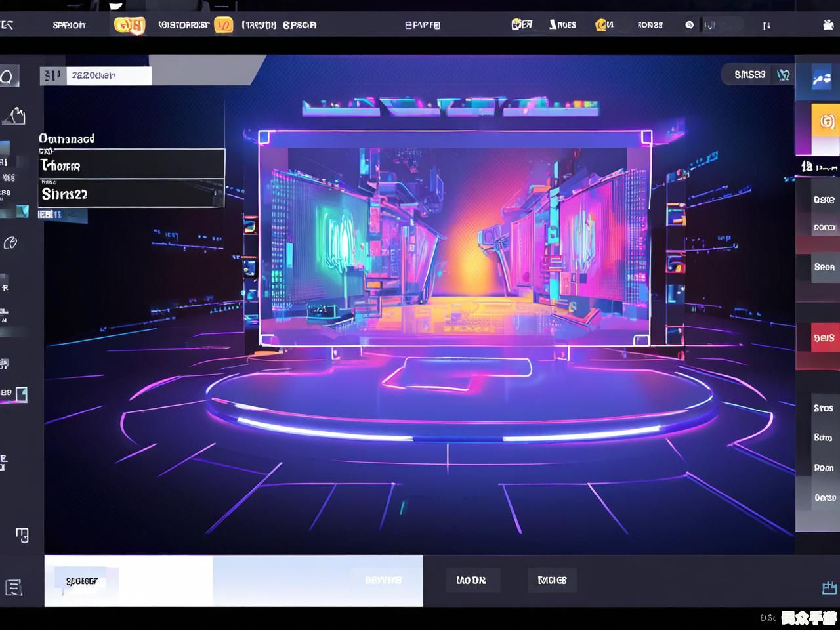Select the leaf-shaped icon in left sidebar
This screenshot has width=840, height=630.
click(10, 243)
